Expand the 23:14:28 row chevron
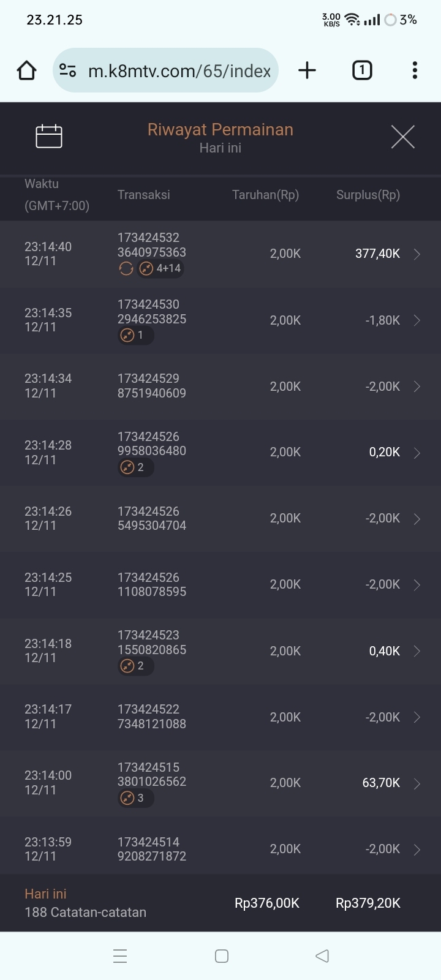 point(417,453)
